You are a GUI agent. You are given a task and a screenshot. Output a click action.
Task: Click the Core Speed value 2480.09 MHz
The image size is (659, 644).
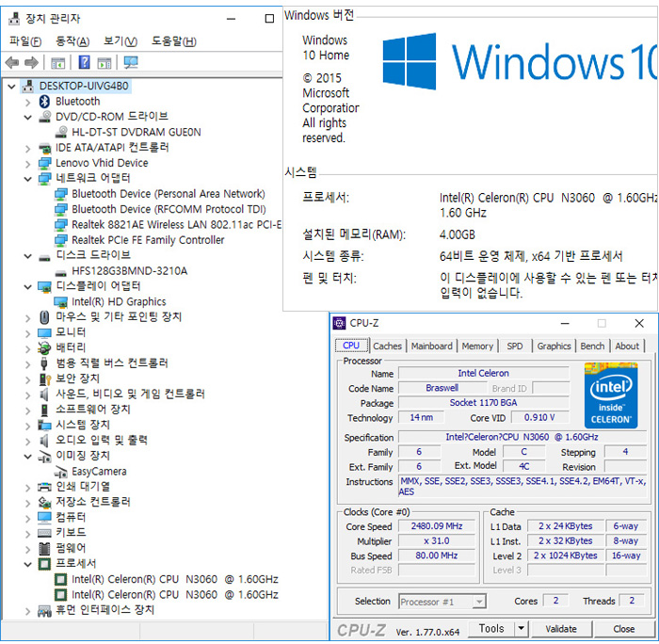coord(437,526)
